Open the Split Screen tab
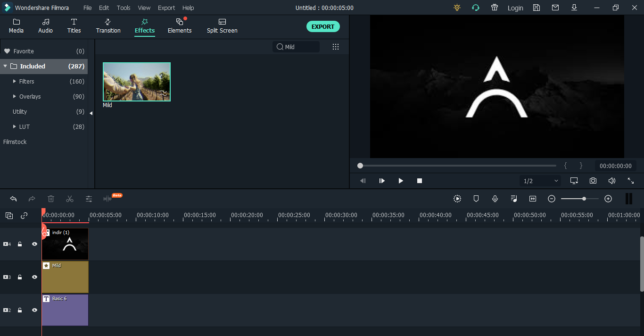The height and width of the screenshot is (336, 644). (222, 26)
